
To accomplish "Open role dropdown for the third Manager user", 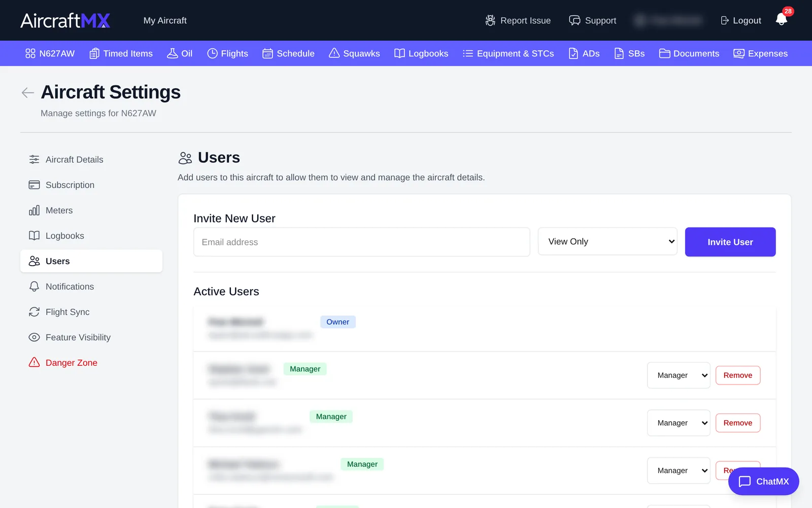I will click(x=679, y=470).
